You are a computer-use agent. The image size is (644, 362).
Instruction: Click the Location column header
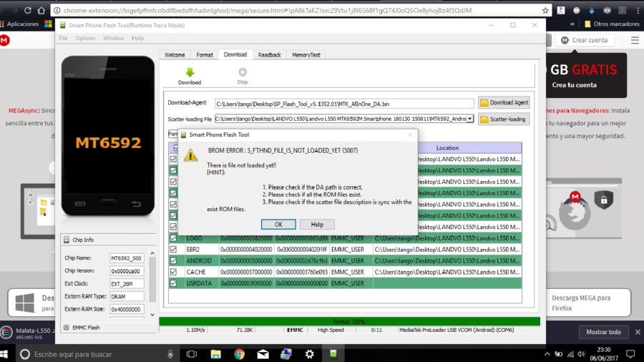[447, 148]
